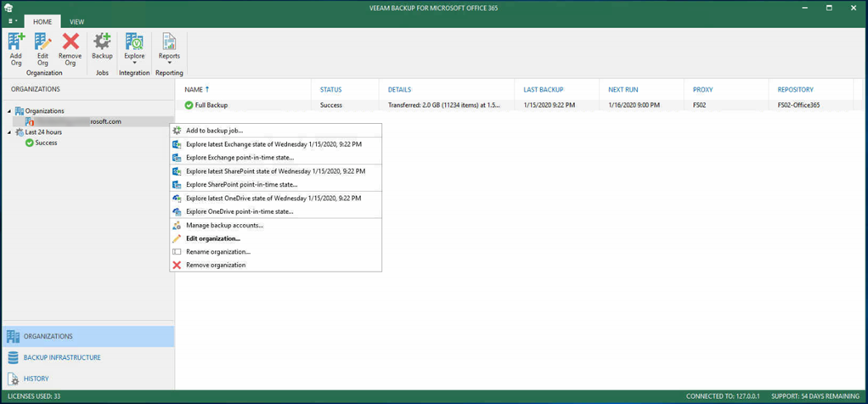The height and width of the screenshot is (404, 868).
Task: Click the green check icon of Success node
Action: point(30,143)
